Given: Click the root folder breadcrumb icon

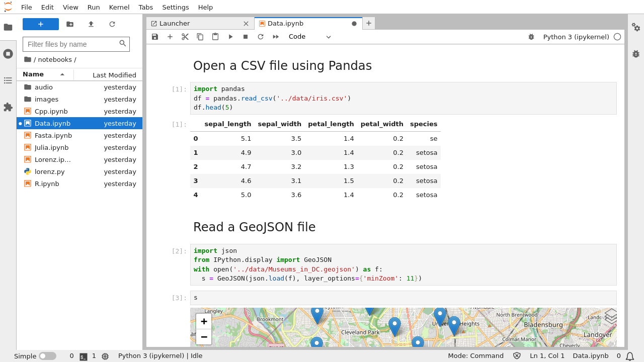Looking at the screenshot, I should [x=27, y=59].
